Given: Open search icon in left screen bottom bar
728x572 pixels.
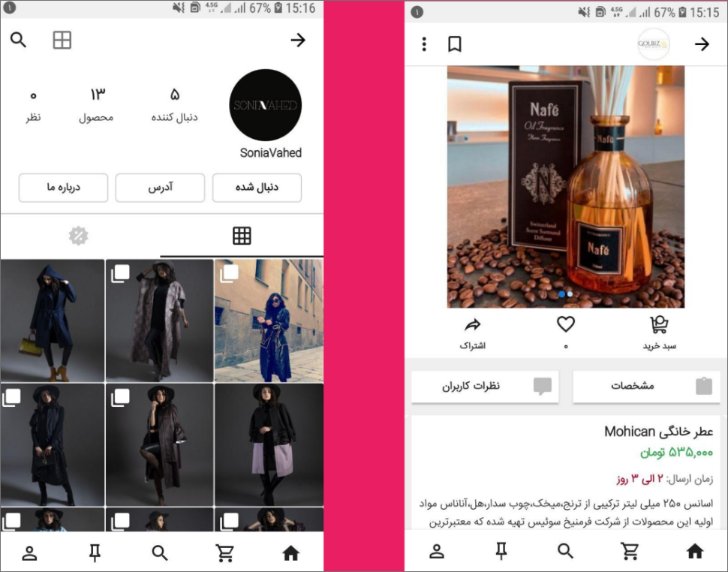Looking at the screenshot, I should (160, 553).
